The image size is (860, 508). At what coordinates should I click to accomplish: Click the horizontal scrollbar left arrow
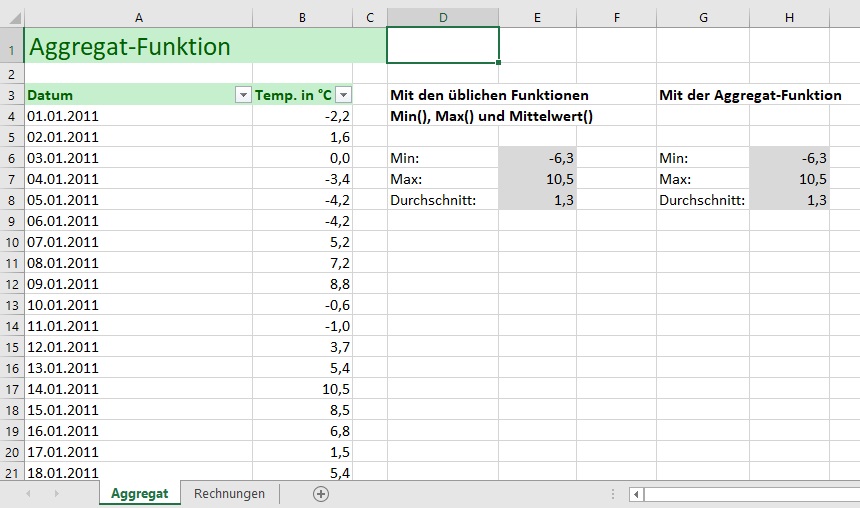pyautogui.click(x=636, y=494)
